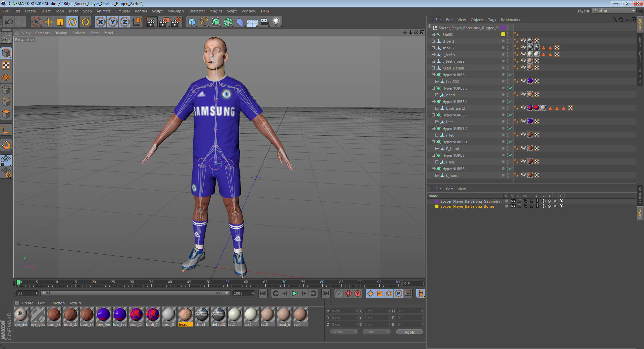The height and width of the screenshot is (349, 644).
Task: Toggle Y axis lock
Action: coord(113,22)
